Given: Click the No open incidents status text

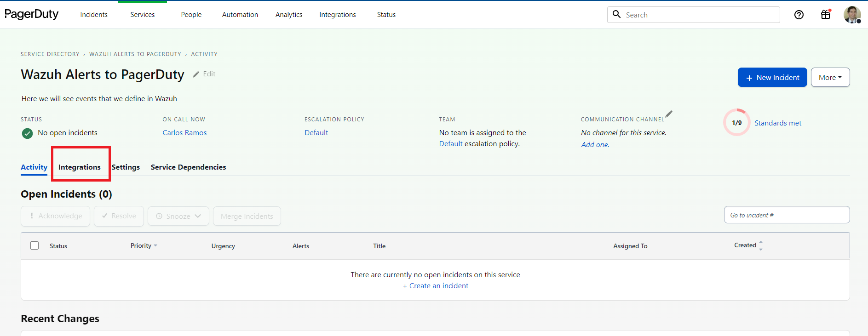Looking at the screenshot, I should 68,133.
